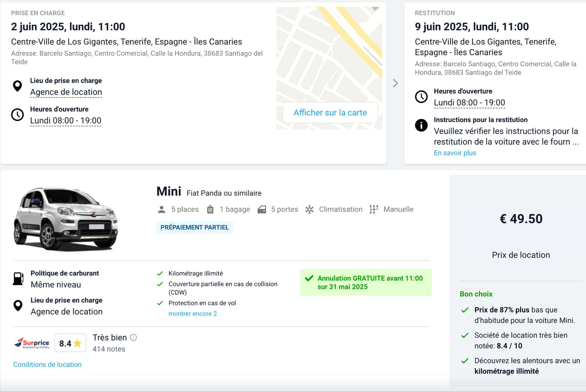
Task: Click the RESTITUTION header
Action: click(x=435, y=13)
